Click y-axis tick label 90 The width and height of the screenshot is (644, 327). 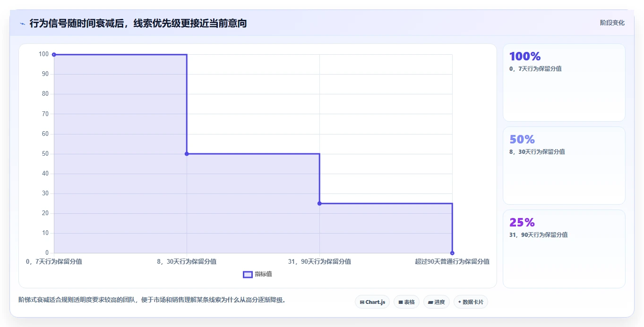(45, 74)
